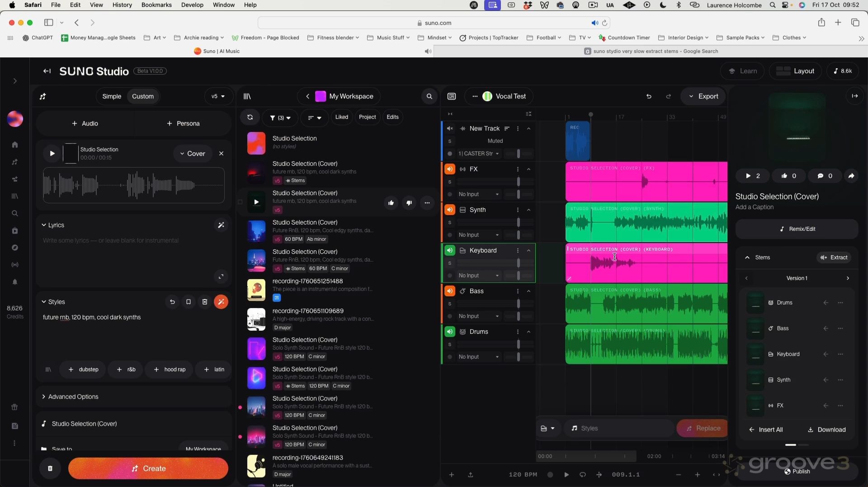Open the CASTER Str input dropdown
The height and width of the screenshot is (487, 868).
(x=479, y=154)
